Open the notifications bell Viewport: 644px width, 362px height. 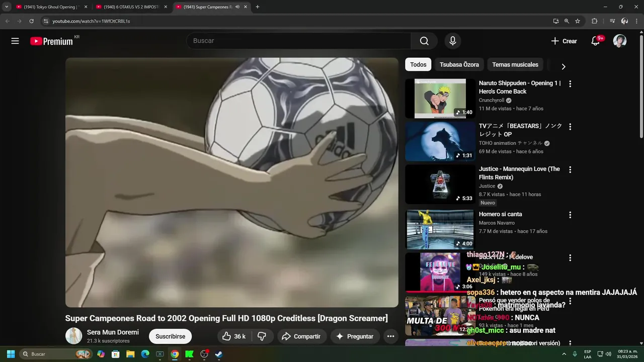click(x=596, y=41)
